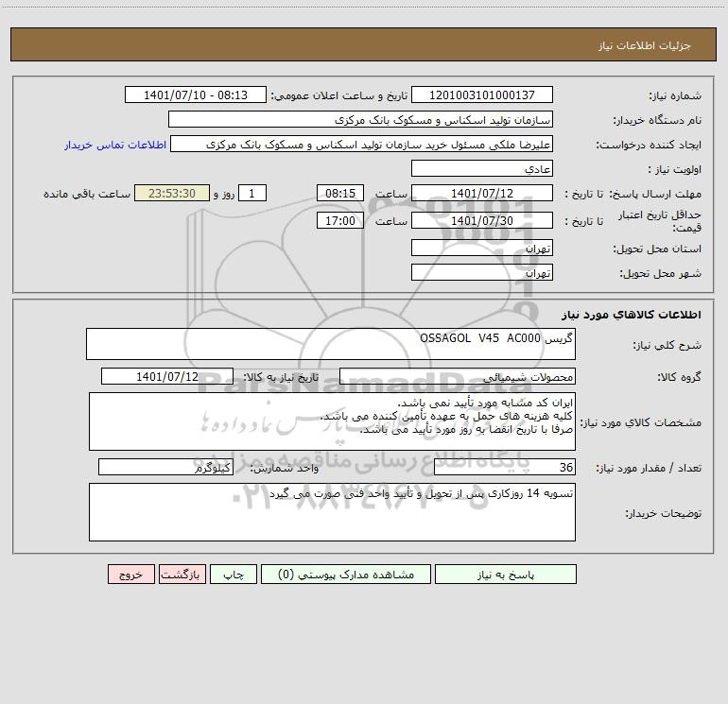The width and height of the screenshot is (728, 704).
Task: Click the label 'تاریخ و ساعت اعلان عمومی:'
Action: (339, 96)
